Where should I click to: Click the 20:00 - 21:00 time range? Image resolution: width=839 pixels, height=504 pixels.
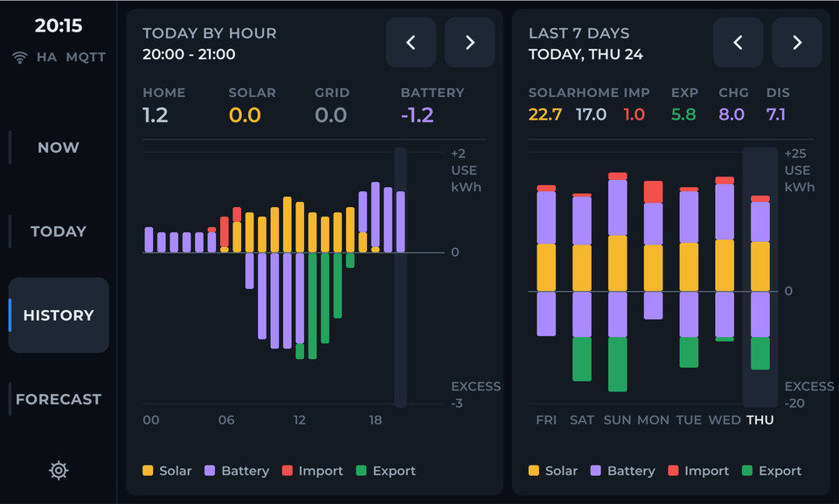tap(189, 54)
